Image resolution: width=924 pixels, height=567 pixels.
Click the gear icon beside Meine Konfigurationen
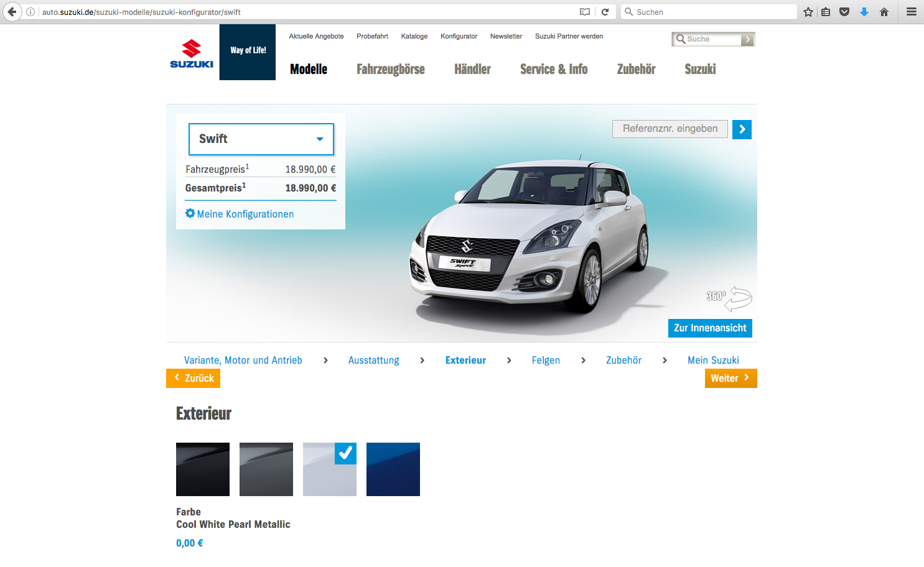point(190,213)
